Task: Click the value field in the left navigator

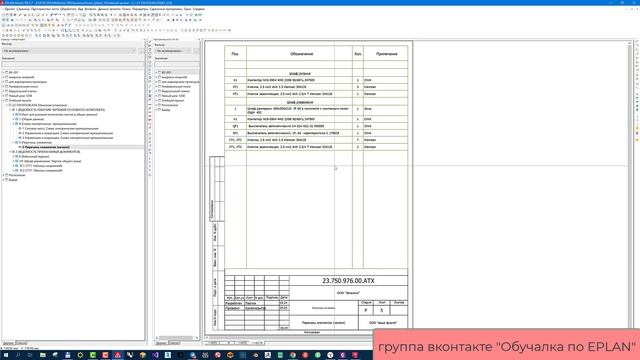Action: pos(73,64)
